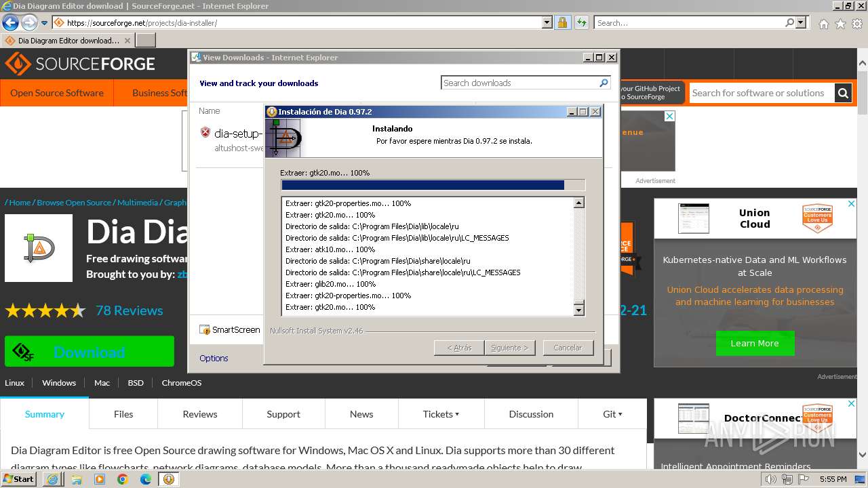Open Internet Explorer from taskbar

click(x=53, y=479)
